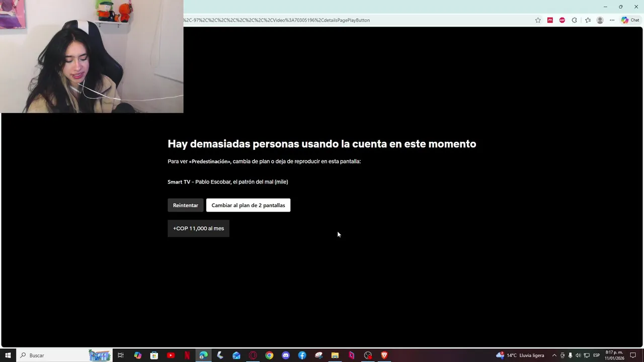This screenshot has height=362, width=644.
Task: Open the OBS Studio taskbar icon
Action: [x=368, y=355]
